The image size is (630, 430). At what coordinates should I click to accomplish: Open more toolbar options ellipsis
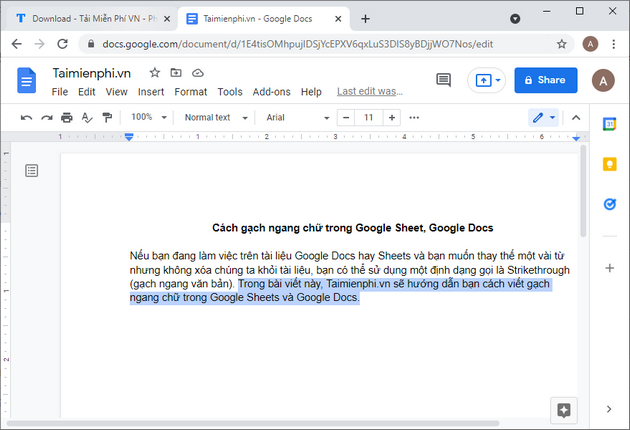[x=414, y=118]
